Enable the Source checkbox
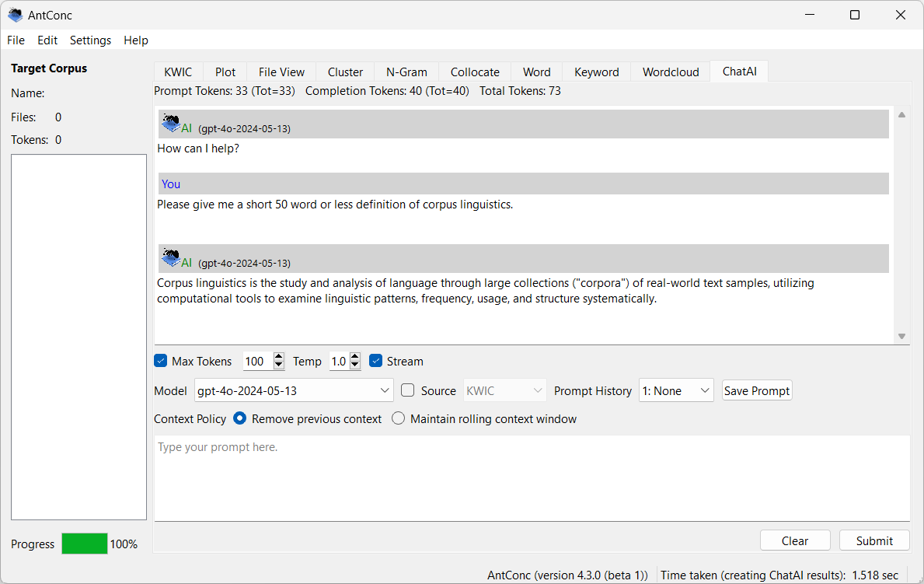924x584 pixels. coord(407,390)
